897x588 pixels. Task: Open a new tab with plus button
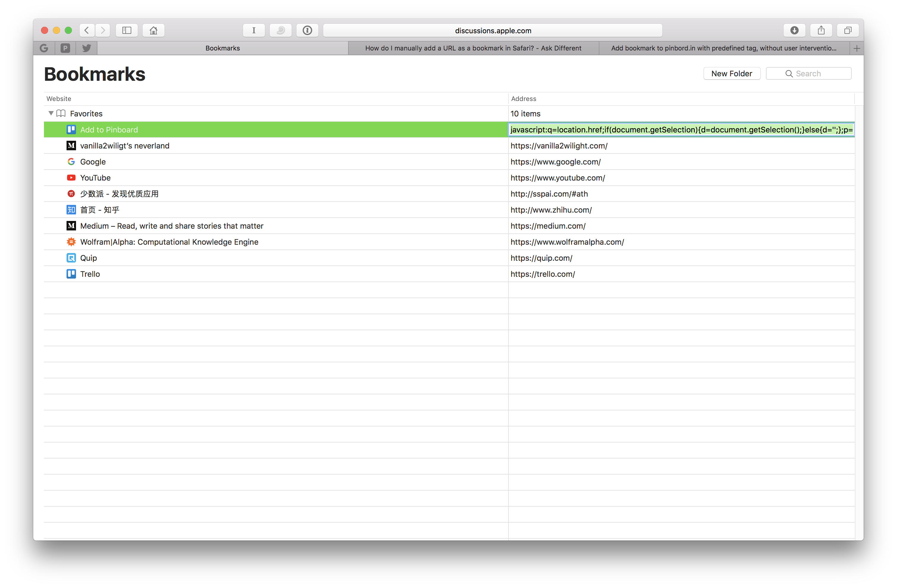click(x=857, y=48)
